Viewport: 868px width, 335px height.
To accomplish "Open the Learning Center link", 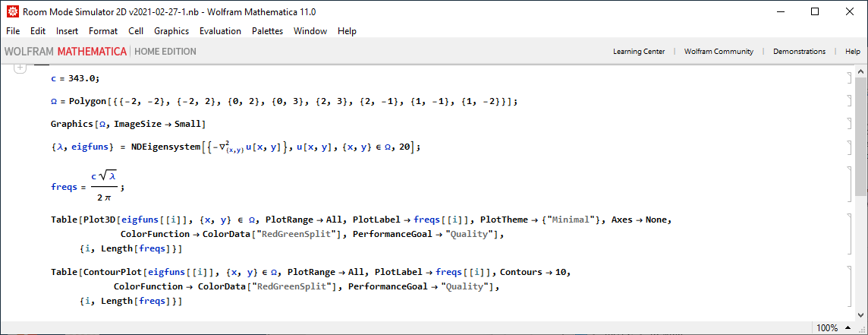I will point(639,52).
